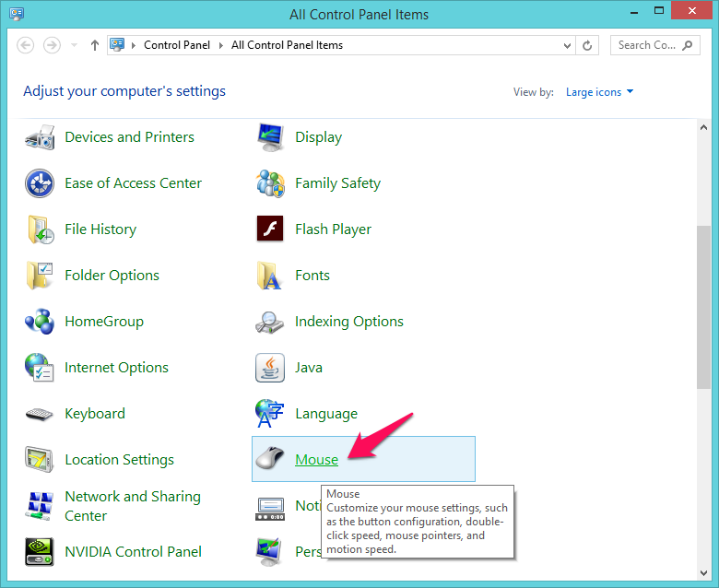This screenshot has height=588, width=719.
Task: Select Control Panel in the breadcrumb
Action: pyautogui.click(x=177, y=45)
